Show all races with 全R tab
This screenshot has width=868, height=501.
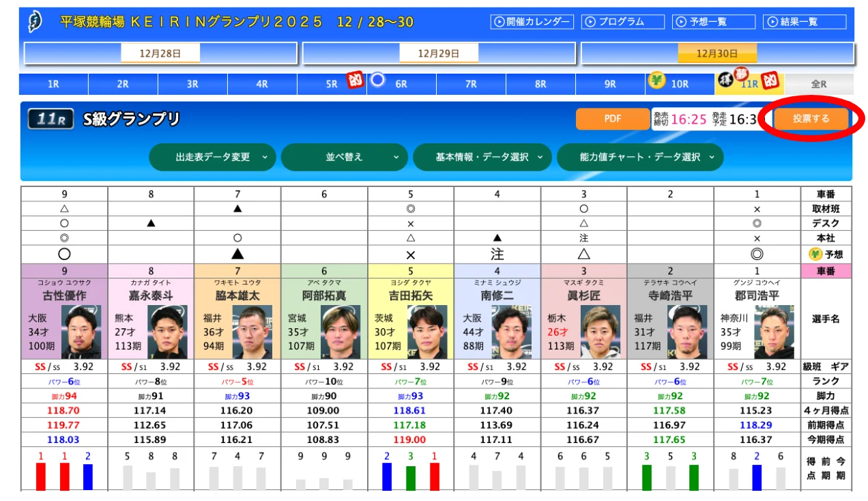819,84
